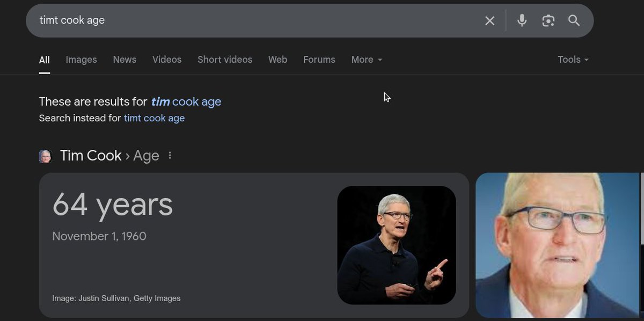The image size is (644, 321).
Task: Click the 'Age' breadcrumb label
Action: tap(146, 156)
